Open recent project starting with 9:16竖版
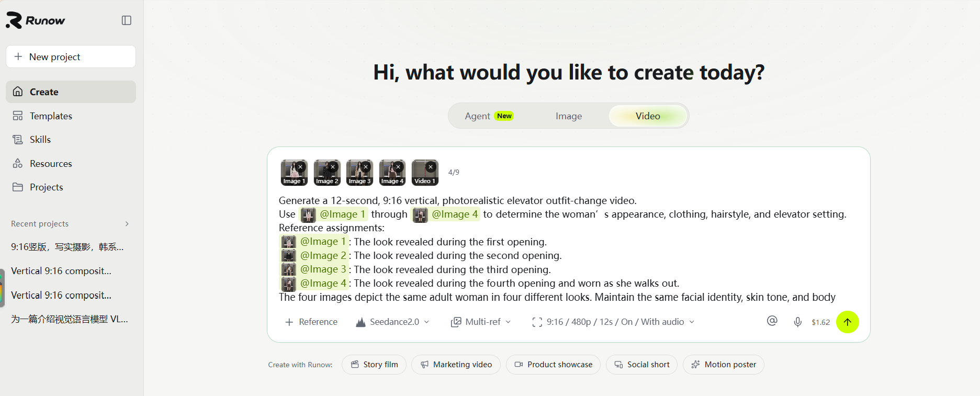The image size is (980, 396). point(67,247)
